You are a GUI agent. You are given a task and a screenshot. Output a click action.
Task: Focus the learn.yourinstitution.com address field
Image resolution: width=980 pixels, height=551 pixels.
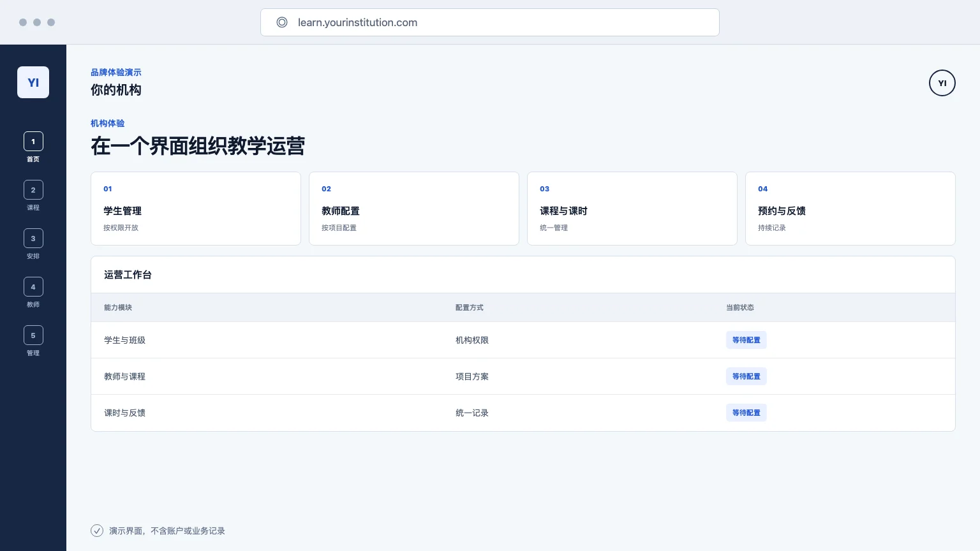coord(490,22)
